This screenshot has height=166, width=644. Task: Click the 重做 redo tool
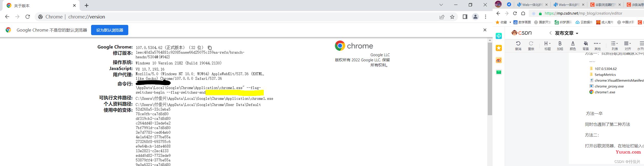(x=531, y=46)
